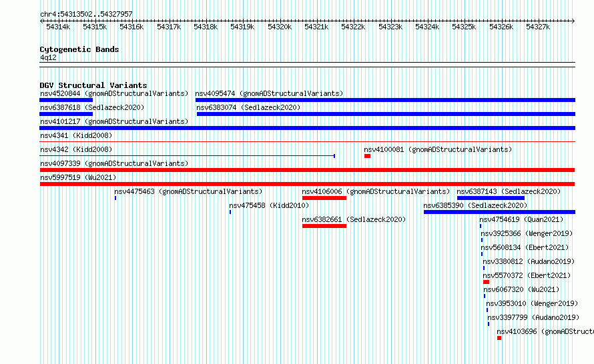Click small red block under nsv4100081
Image resolution: width=594 pixels, height=364 pixels.
[x=368, y=156]
